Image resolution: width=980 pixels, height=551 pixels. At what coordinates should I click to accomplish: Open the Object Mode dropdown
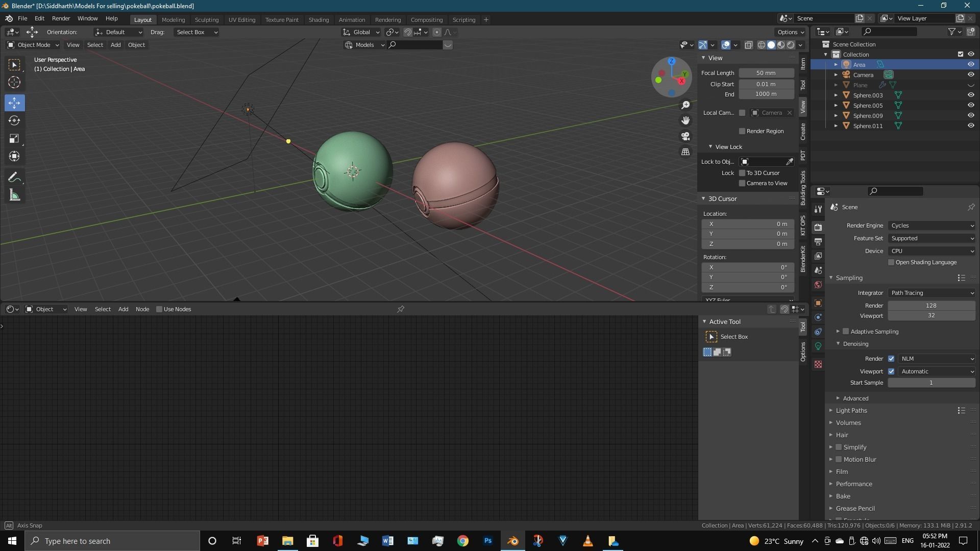click(x=33, y=45)
